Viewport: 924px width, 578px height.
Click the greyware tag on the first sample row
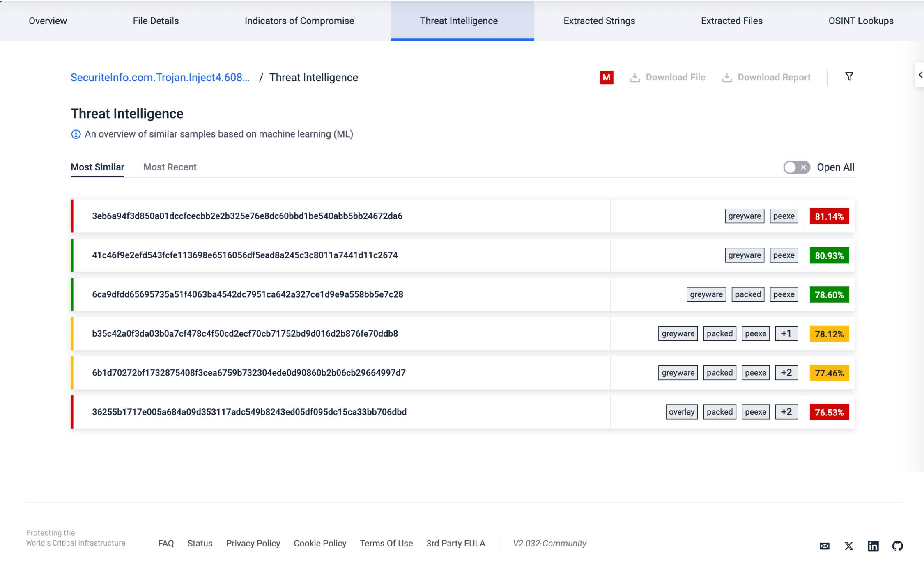pos(744,216)
